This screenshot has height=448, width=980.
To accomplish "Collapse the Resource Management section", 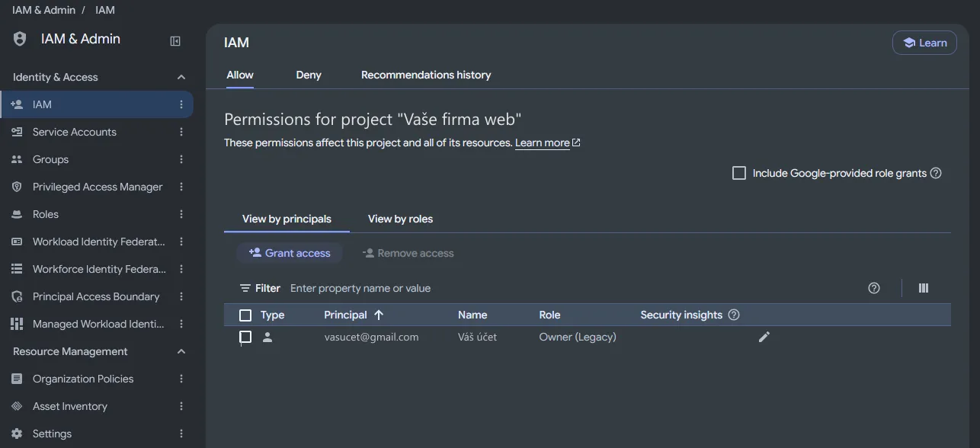I will click(181, 351).
